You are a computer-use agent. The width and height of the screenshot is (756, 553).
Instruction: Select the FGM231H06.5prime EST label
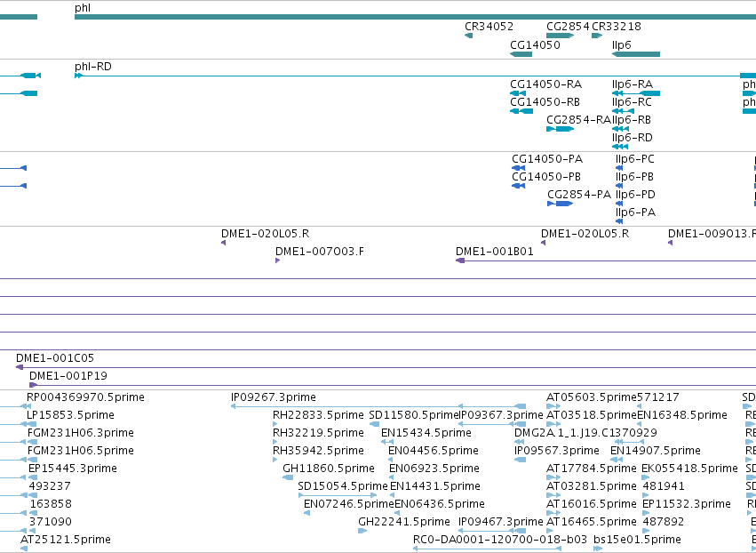click(x=81, y=451)
